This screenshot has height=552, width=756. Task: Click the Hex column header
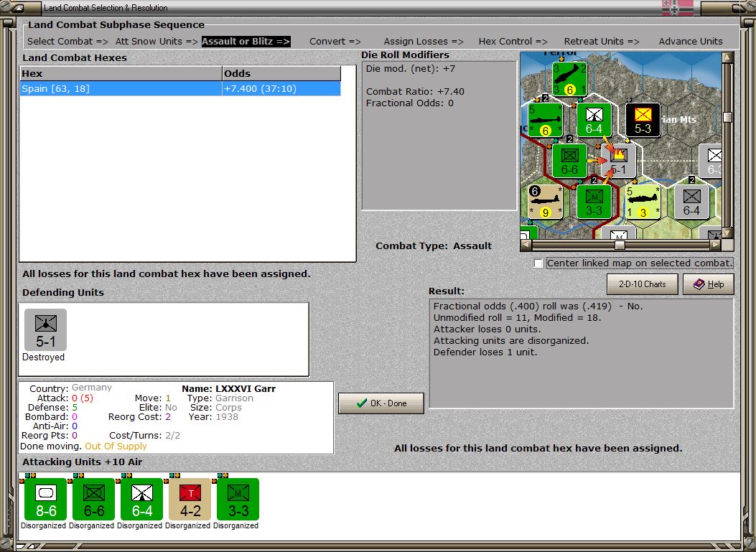pos(121,74)
